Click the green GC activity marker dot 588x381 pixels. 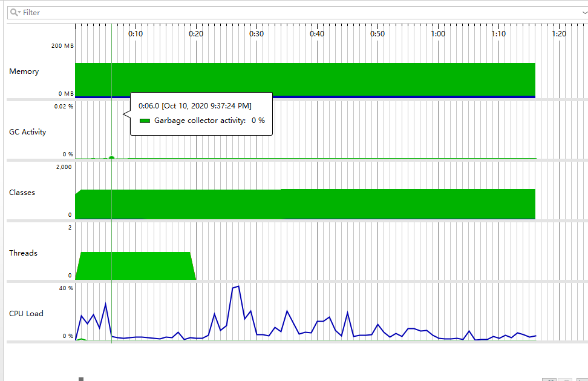111,157
